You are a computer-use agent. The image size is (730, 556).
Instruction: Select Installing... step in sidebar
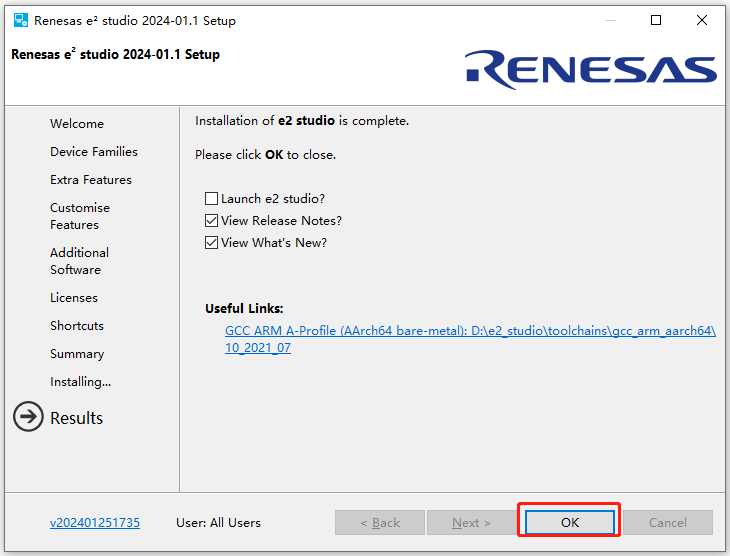click(x=81, y=382)
